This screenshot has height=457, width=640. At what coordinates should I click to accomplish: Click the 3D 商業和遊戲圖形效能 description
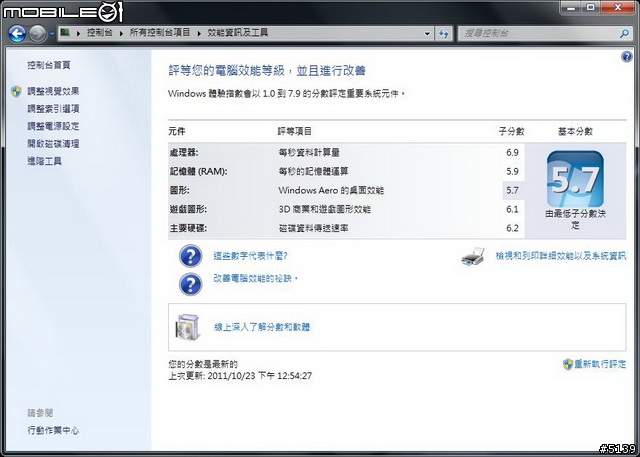324,209
